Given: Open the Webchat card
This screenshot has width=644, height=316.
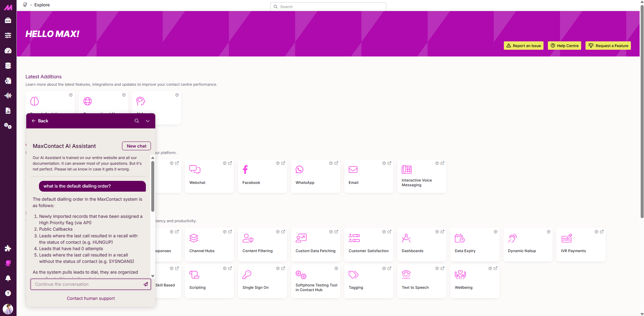Looking at the screenshot, I should [x=209, y=176].
